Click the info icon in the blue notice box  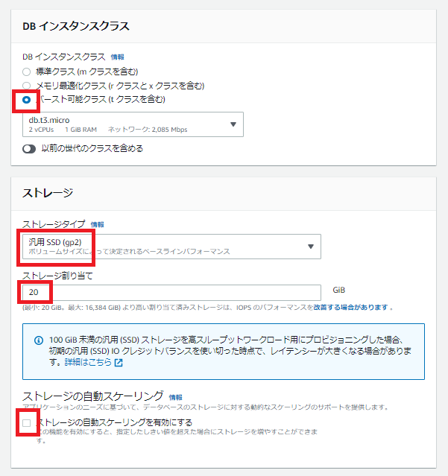click(39, 340)
